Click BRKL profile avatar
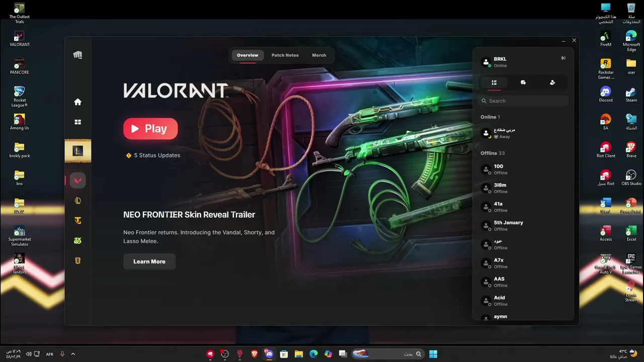Image resolution: width=644 pixels, height=362 pixels. (486, 62)
